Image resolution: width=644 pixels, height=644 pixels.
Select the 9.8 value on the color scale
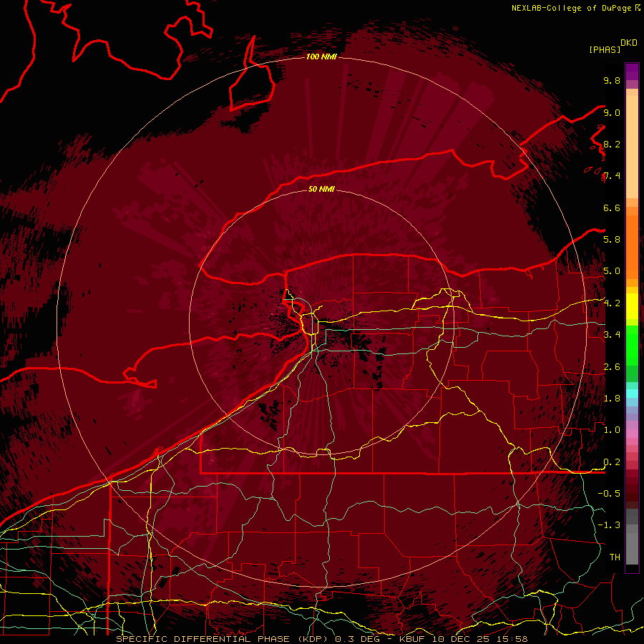(x=612, y=80)
